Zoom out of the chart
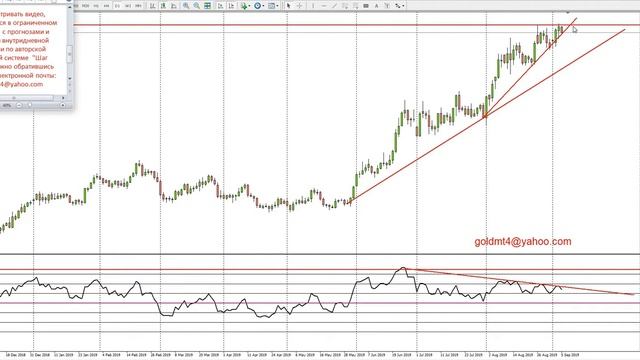This screenshot has width=640, height=360. 197,6
